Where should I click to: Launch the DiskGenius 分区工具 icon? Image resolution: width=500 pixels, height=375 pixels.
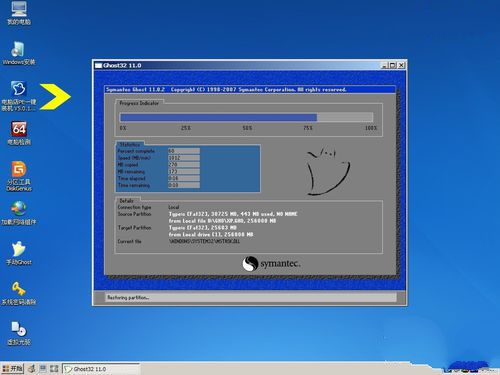19,176
